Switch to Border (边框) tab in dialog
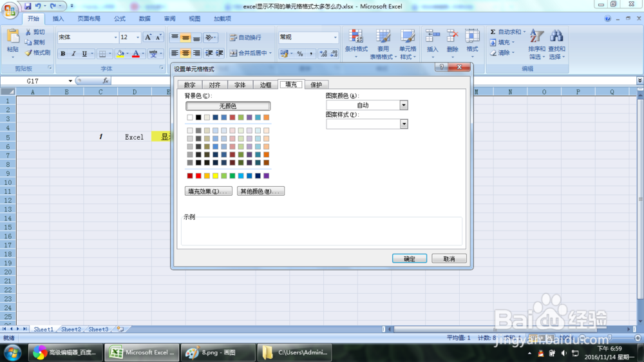This screenshot has height=362, width=644. 265,84
